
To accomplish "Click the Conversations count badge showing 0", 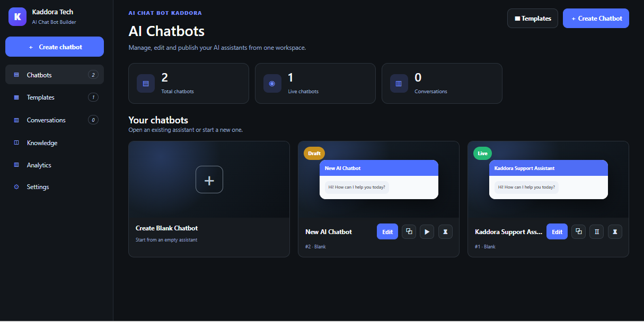I will pos(93,120).
